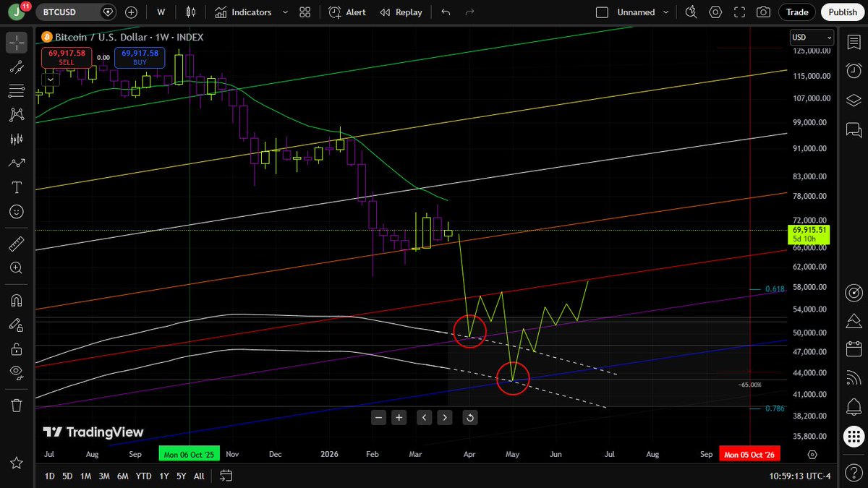This screenshot has height=488, width=868.
Task: Click the trash remove-objects icon
Action: (x=17, y=405)
